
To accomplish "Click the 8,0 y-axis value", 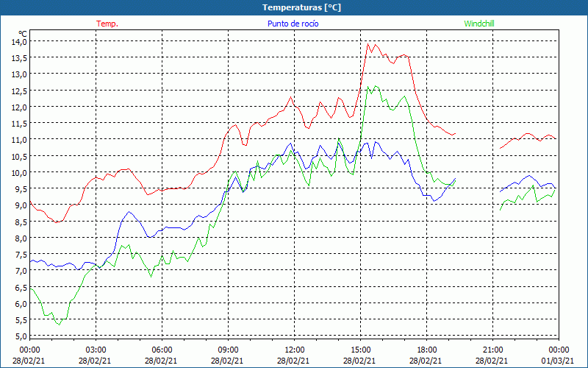I will coord(21,238).
